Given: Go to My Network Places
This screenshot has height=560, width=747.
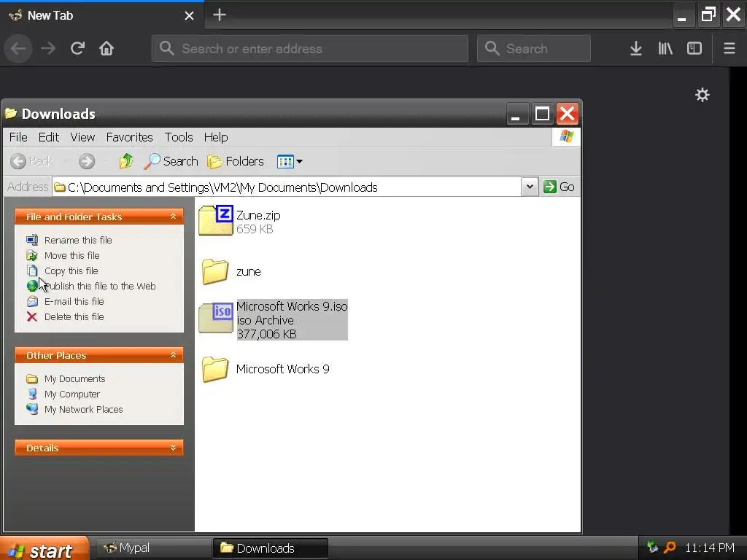Looking at the screenshot, I should coord(83,409).
